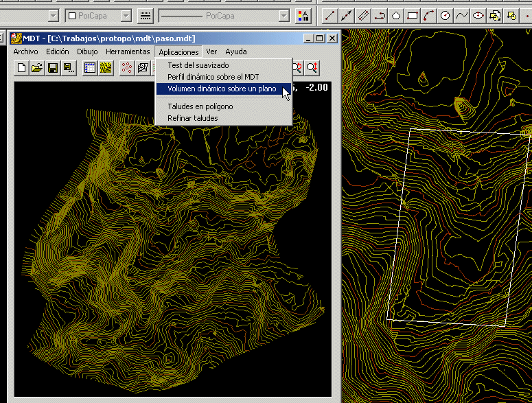Close the MDT window
The width and height of the screenshot is (532, 403).
pyautogui.click(x=332, y=38)
